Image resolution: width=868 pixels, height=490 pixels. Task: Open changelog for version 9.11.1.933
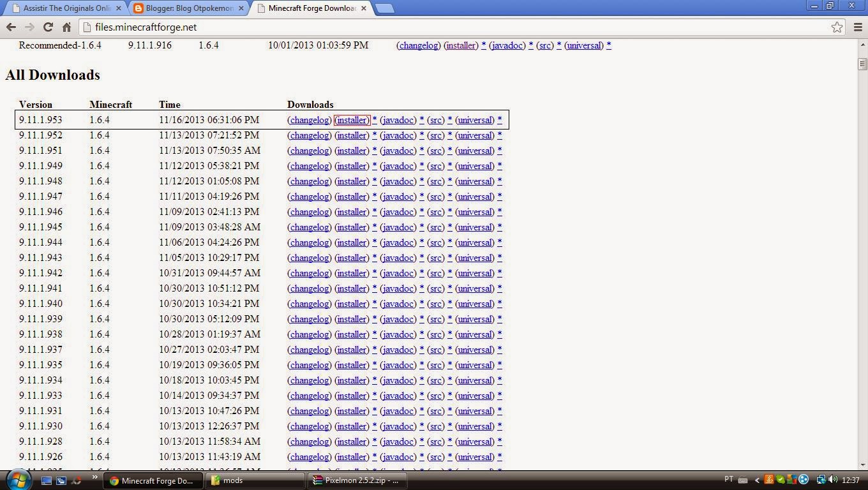[310, 396]
